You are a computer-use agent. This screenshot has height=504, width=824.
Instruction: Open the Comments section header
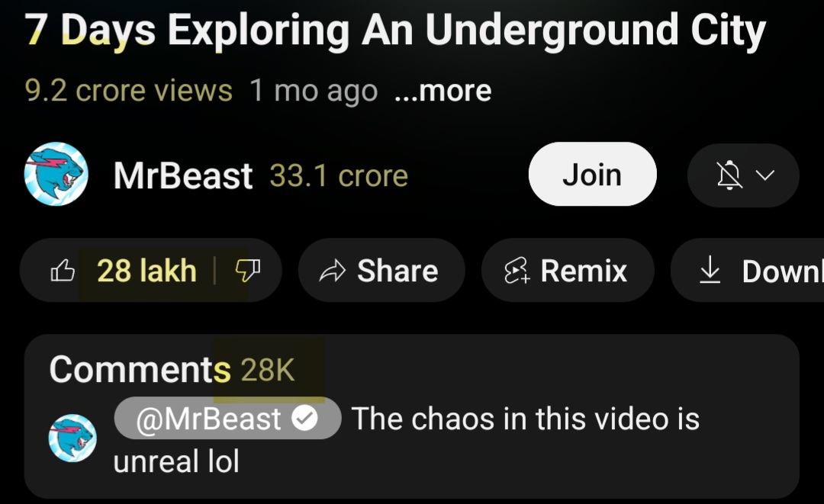pos(140,369)
